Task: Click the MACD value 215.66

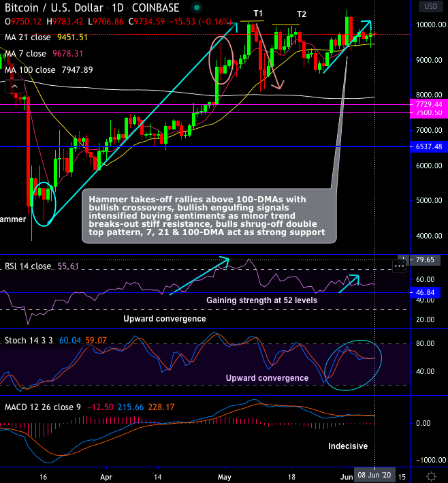Action: (x=131, y=407)
